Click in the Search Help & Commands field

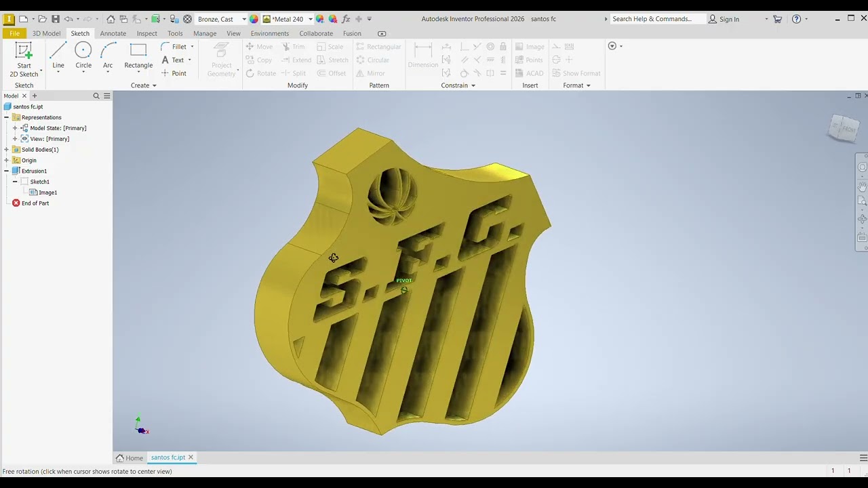pos(656,19)
